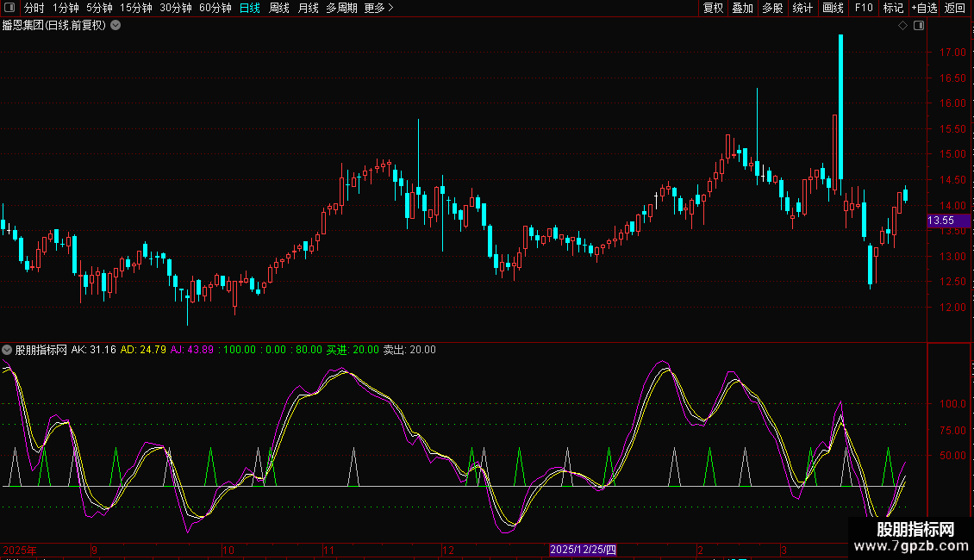The width and height of the screenshot is (974, 560).
Task: Switch to 分时 intraday tab
Action: point(34,8)
